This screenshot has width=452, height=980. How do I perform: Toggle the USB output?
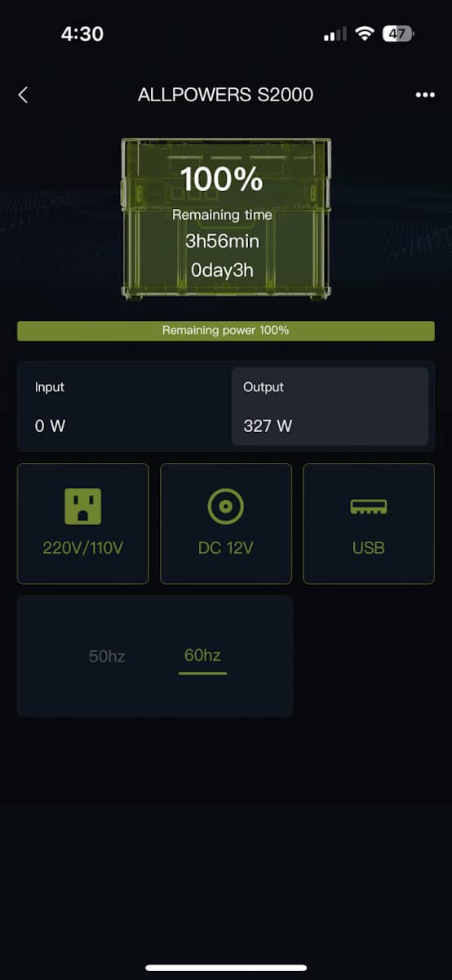tap(369, 523)
